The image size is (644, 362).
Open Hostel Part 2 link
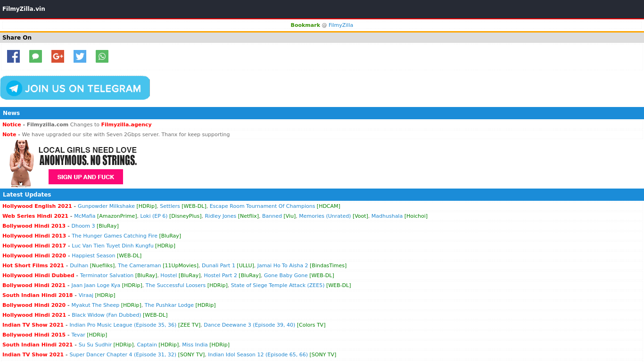(221, 276)
